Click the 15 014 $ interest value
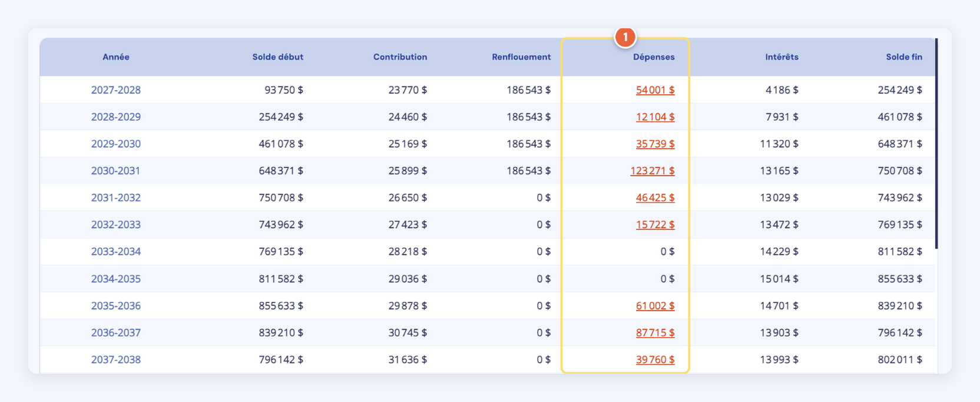Screen dimensions: 980x402 779,279
